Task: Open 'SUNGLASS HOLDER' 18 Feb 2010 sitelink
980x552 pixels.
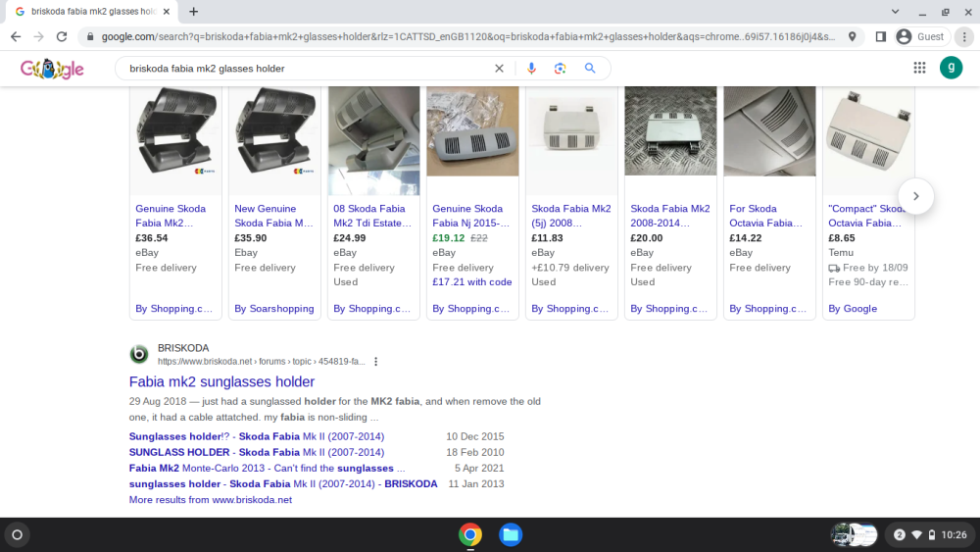Action: [256, 452]
